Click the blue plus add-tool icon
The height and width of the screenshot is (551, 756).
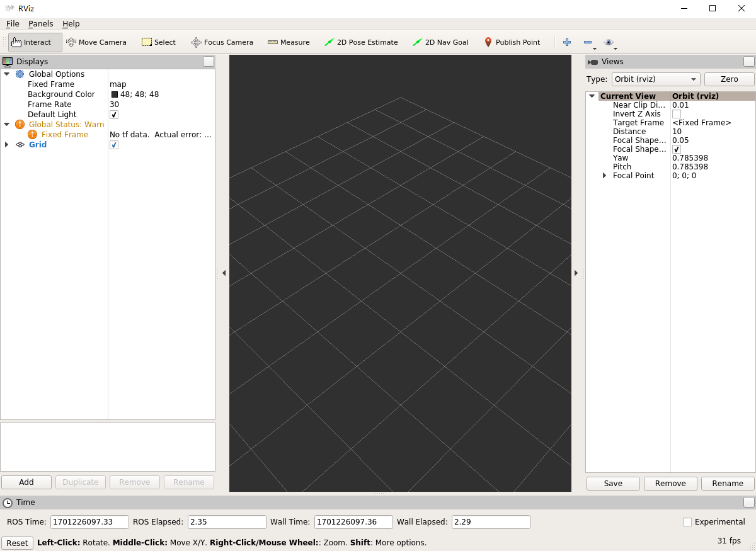tap(567, 42)
